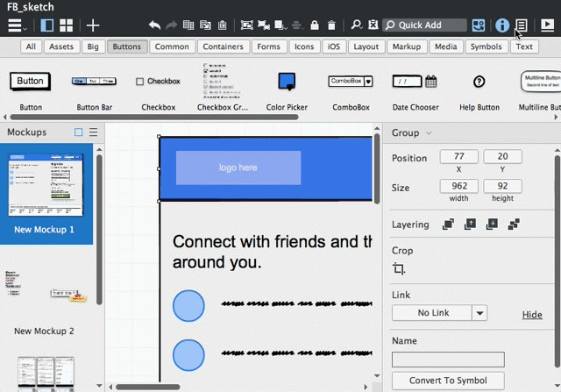The height and width of the screenshot is (392, 561).
Task: Select the Forms library category
Action: pyautogui.click(x=268, y=46)
